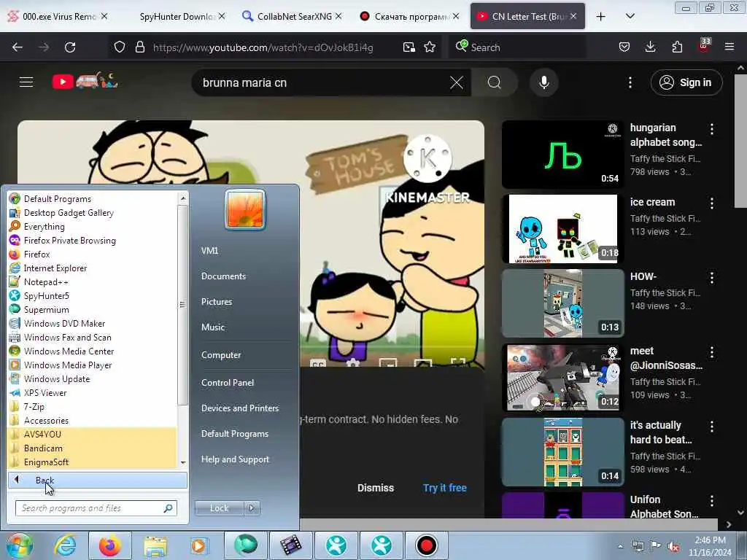
Task: Click the Firefox Search box
Action: [517, 47]
